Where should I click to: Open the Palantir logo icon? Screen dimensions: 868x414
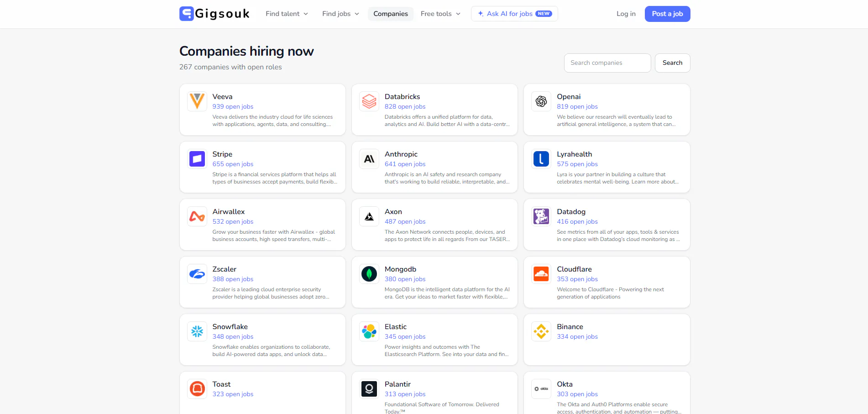click(369, 389)
